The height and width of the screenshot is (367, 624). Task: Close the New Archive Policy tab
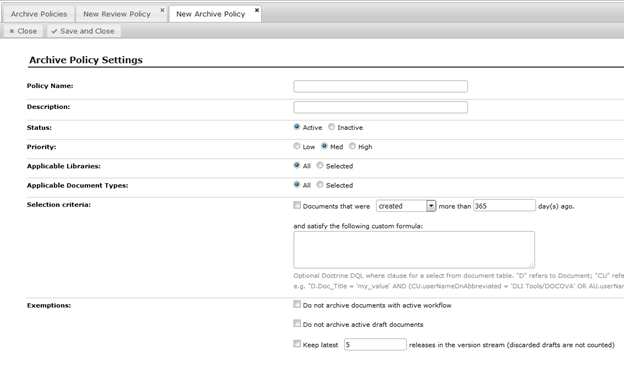257,10
